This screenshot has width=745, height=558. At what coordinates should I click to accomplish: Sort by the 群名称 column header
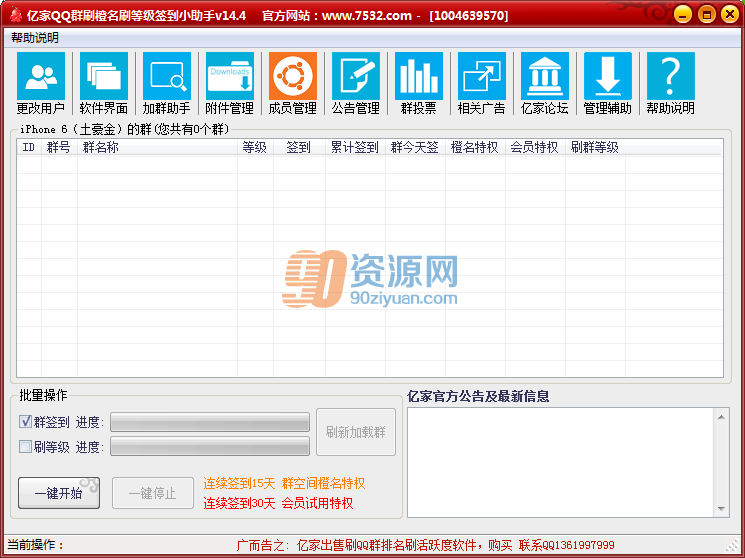[x=157, y=147]
